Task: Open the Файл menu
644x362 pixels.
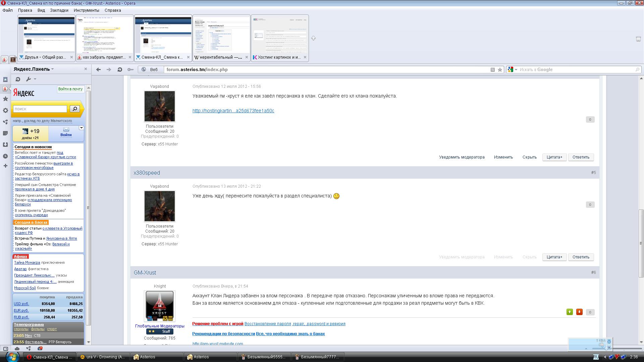Action: [8, 10]
